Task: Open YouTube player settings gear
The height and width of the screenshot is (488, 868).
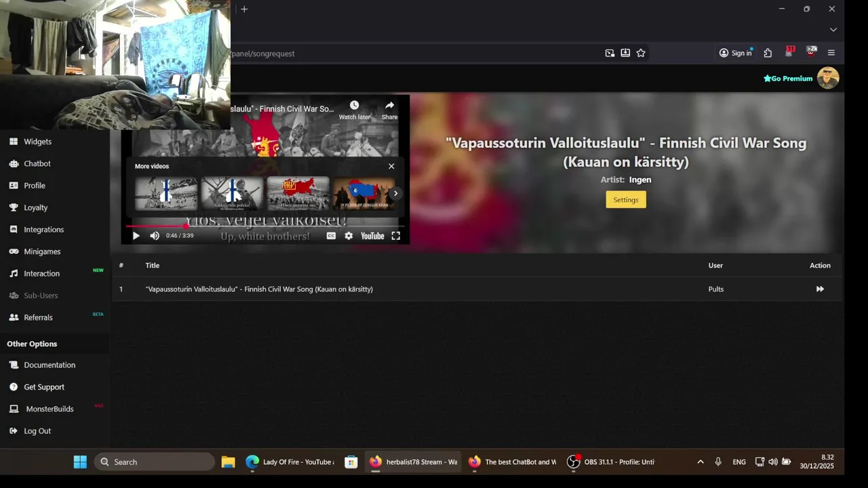Action: tap(349, 236)
